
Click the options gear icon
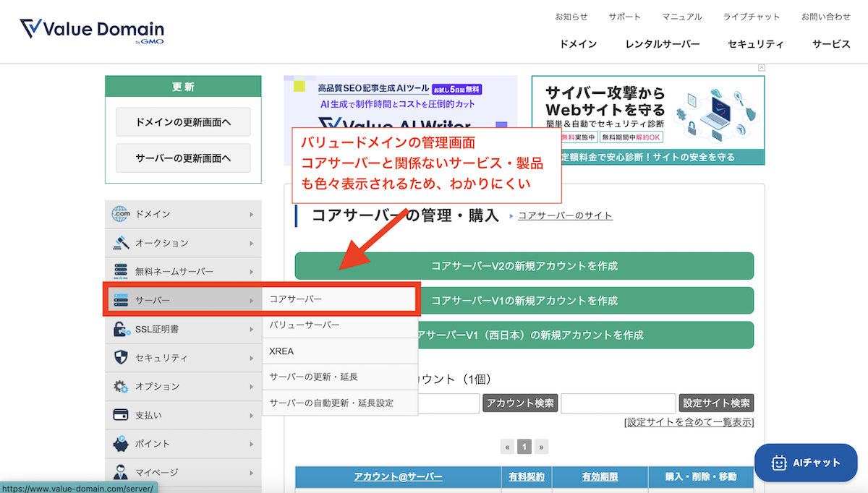click(x=120, y=386)
